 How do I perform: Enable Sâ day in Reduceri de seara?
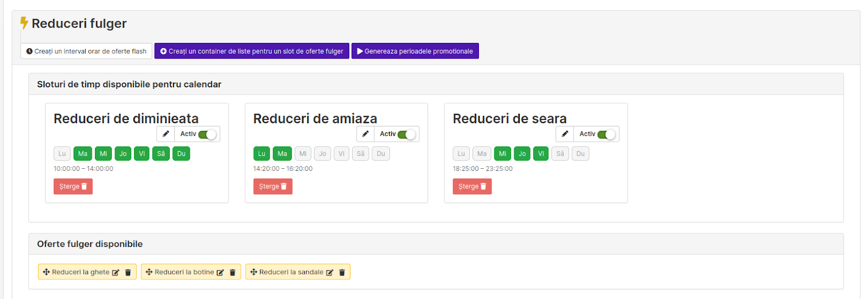[560, 154]
